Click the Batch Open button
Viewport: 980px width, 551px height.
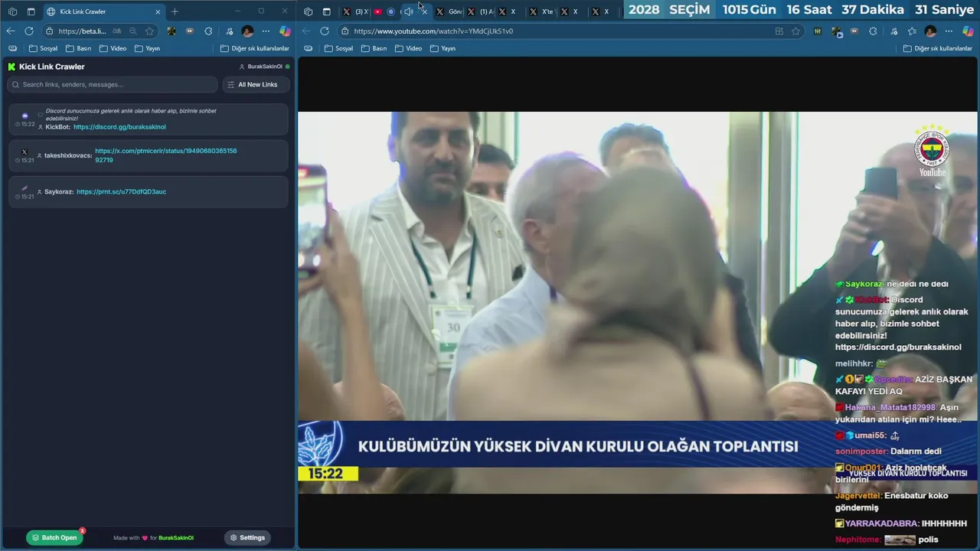coord(54,537)
